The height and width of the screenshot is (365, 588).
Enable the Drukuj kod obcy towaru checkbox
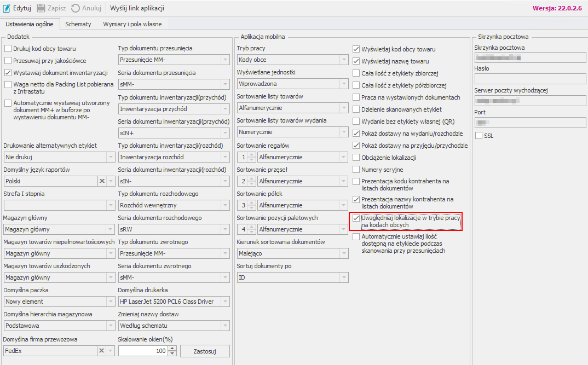pos(8,49)
